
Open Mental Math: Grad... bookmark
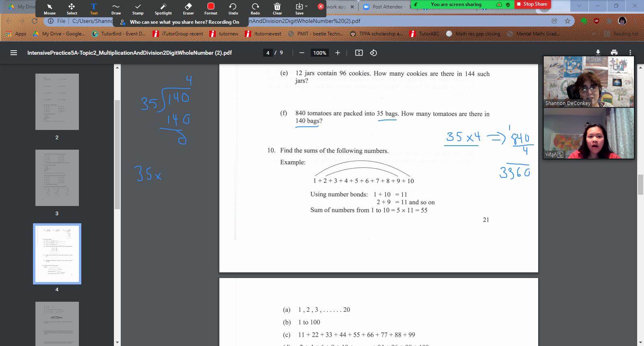point(533,34)
